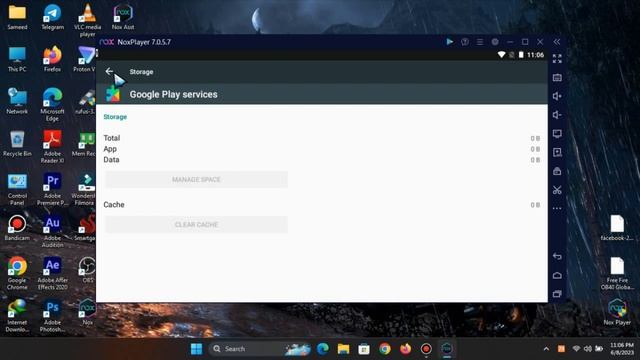Select the Control Panel desktop icon

(17, 189)
